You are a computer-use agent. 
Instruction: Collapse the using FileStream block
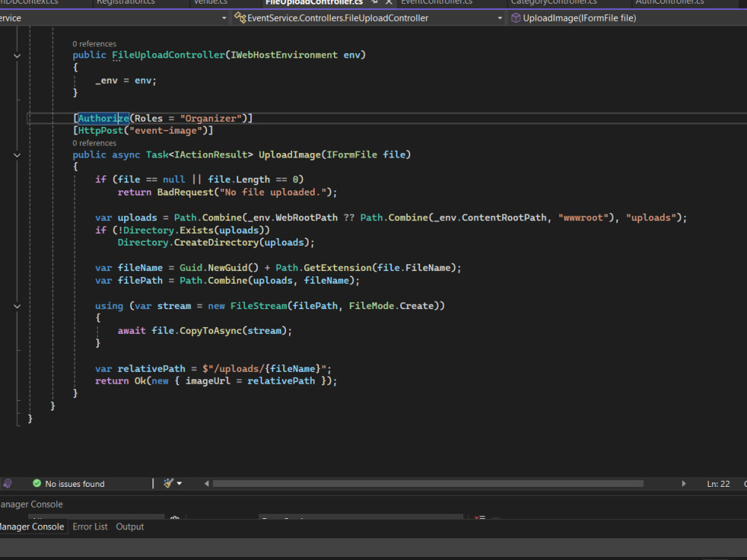click(17, 306)
